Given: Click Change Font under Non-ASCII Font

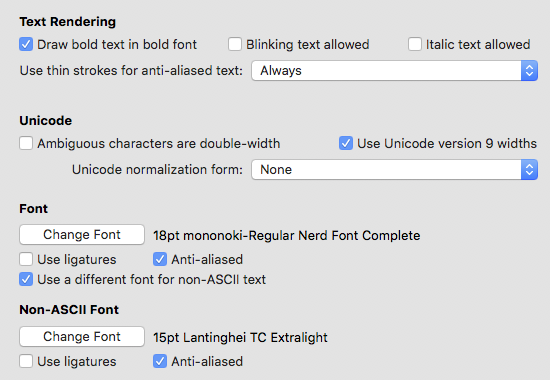Looking at the screenshot, I should point(82,336).
